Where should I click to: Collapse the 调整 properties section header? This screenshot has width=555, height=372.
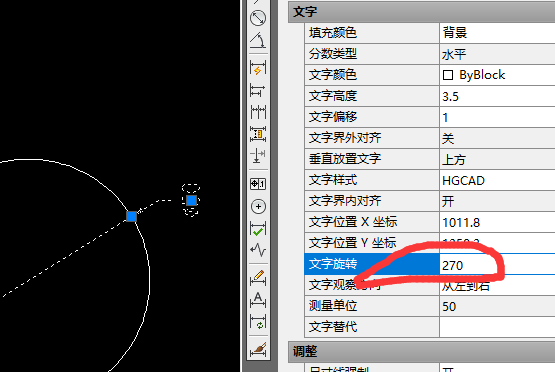[422, 352]
